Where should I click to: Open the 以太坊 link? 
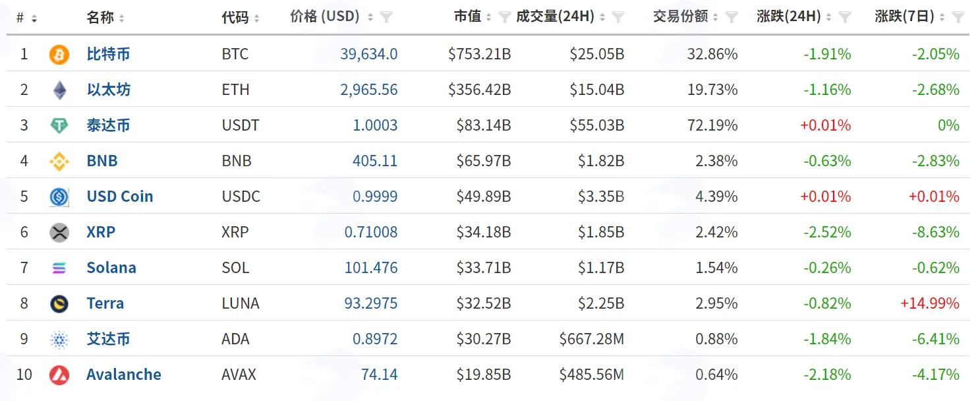click(x=108, y=90)
